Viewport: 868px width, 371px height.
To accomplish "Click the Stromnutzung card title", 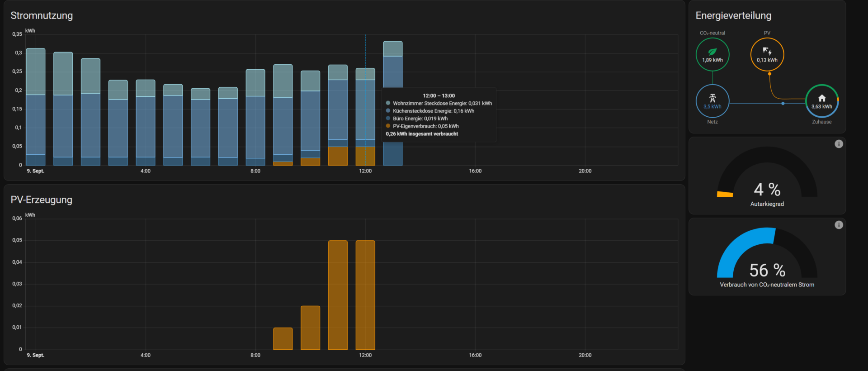I will click(x=42, y=15).
